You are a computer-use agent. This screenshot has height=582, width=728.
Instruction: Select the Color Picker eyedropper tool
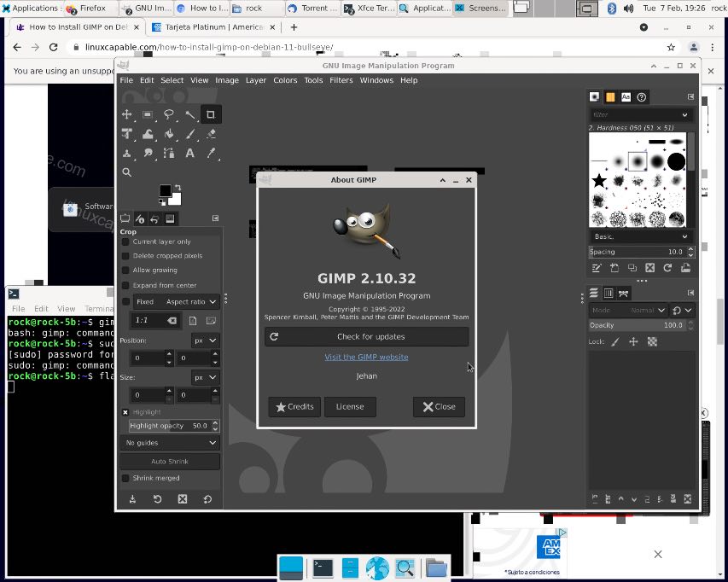tap(211, 153)
